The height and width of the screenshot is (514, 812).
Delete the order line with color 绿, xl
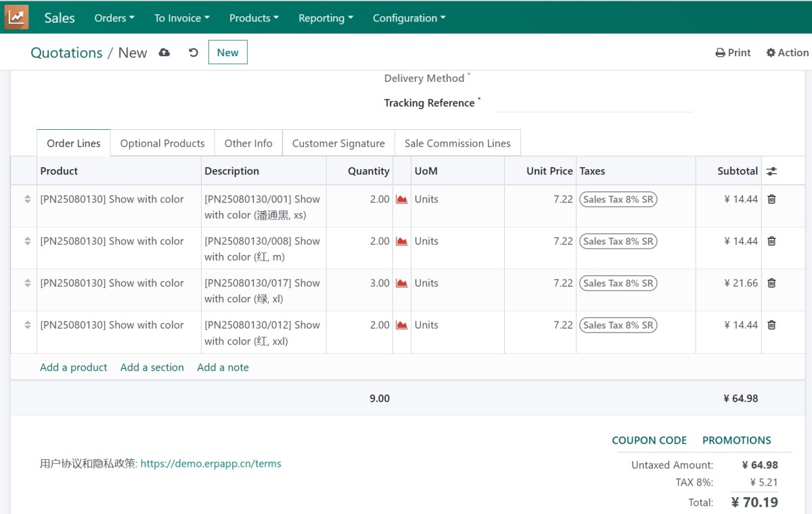771,283
